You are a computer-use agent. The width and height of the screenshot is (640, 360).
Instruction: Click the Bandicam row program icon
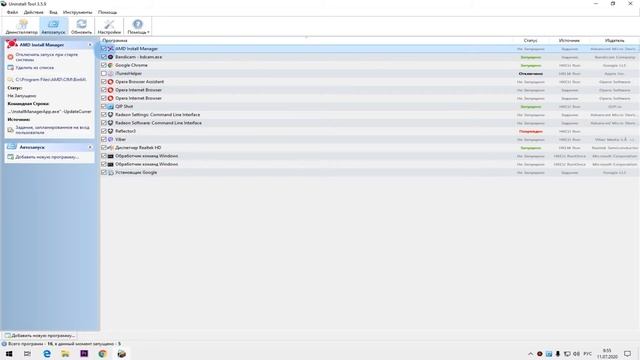(111, 57)
